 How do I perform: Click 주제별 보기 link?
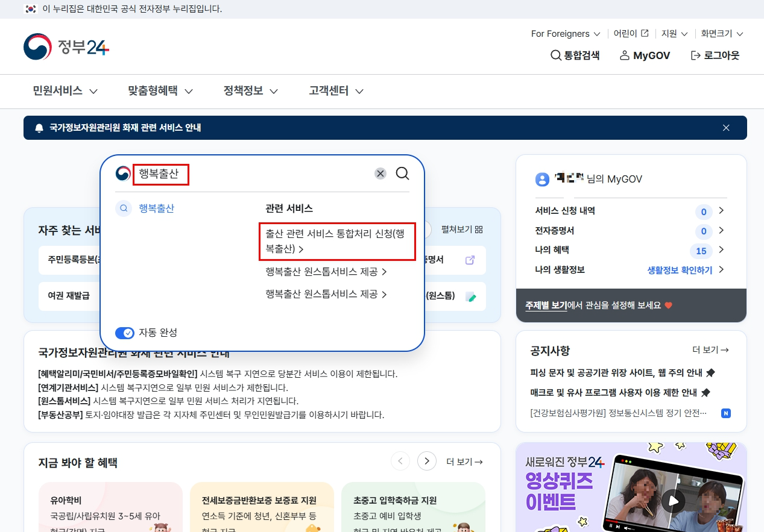point(546,305)
